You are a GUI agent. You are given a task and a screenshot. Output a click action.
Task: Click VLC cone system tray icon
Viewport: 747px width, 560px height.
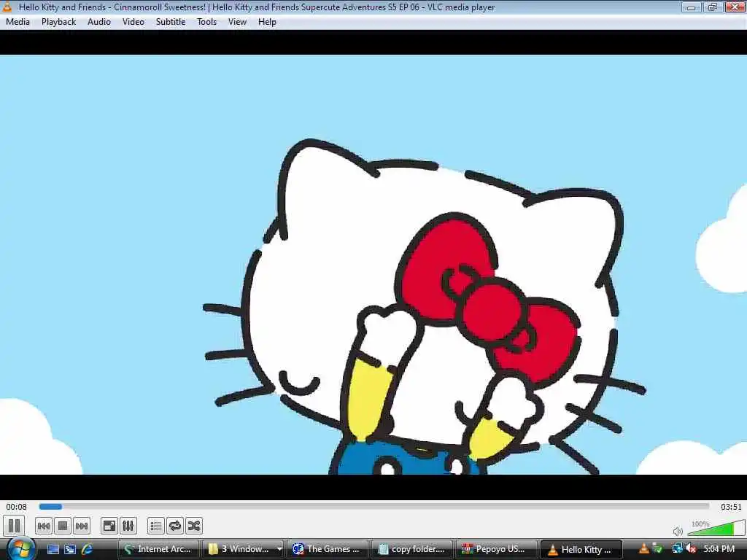(643, 549)
